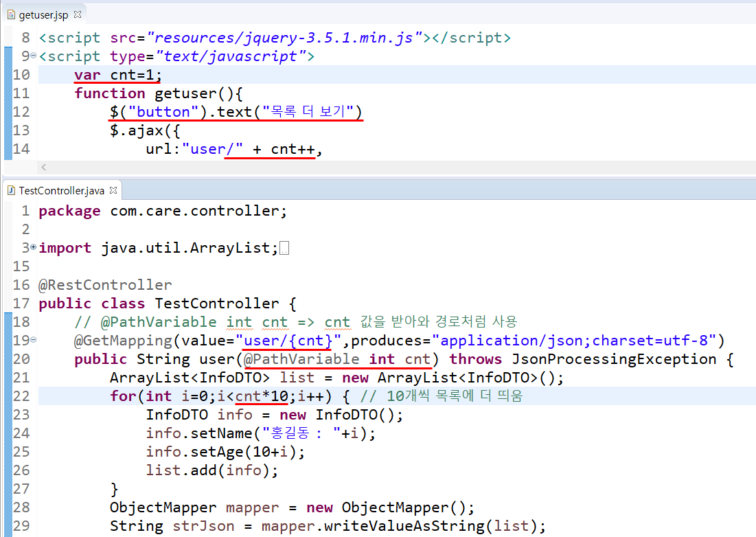Click 'package com.care.controller;' on line 1
This screenshot has width=756, height=537.
coord(163,211)
